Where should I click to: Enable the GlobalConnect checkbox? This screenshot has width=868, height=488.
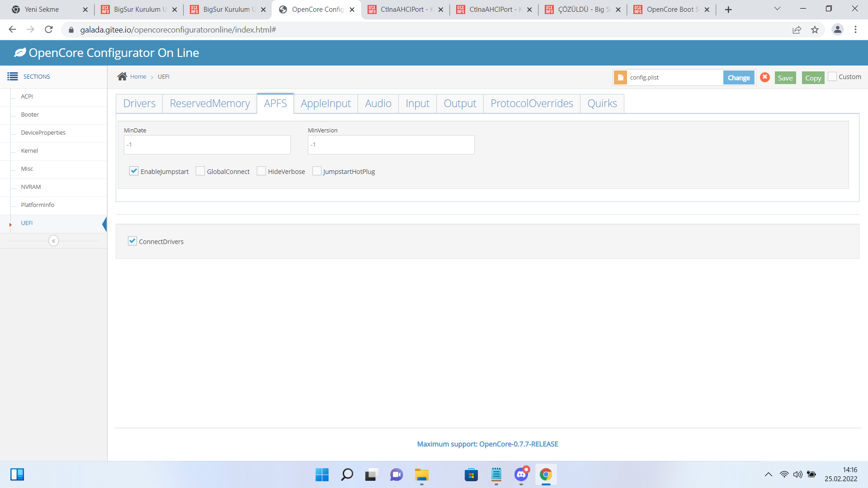tap(200, 171)
